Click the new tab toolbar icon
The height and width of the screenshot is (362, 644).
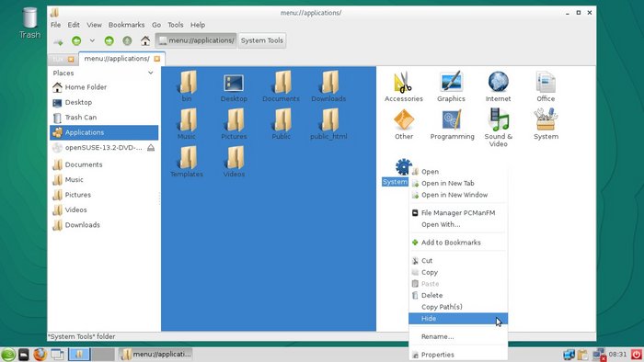pyautogui.click(x=58, y=41)
